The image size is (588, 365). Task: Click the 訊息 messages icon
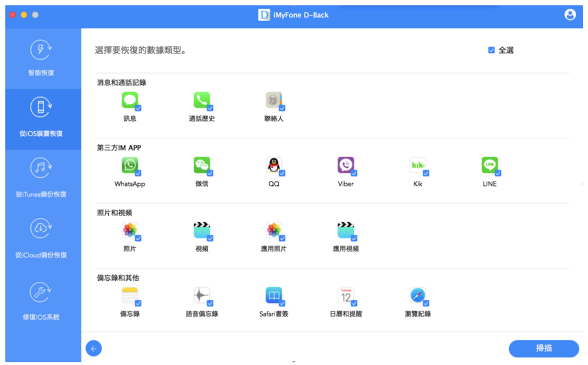[130, 100]
